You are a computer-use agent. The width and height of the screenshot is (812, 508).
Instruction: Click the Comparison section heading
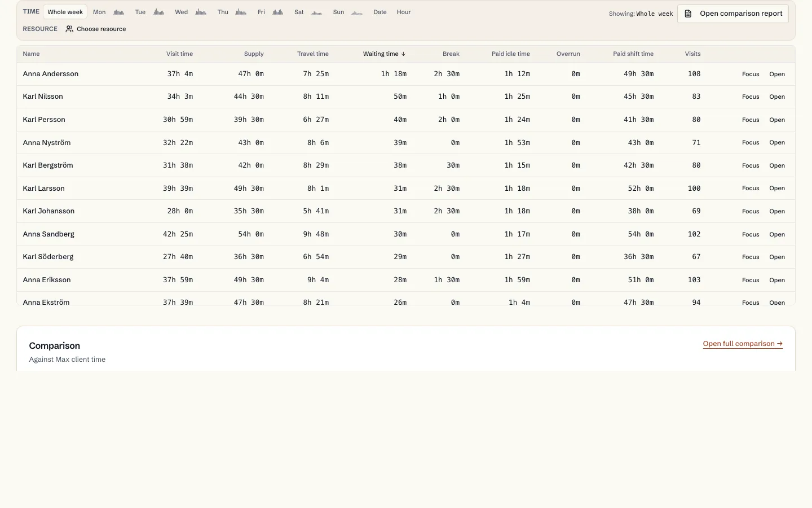54,346
